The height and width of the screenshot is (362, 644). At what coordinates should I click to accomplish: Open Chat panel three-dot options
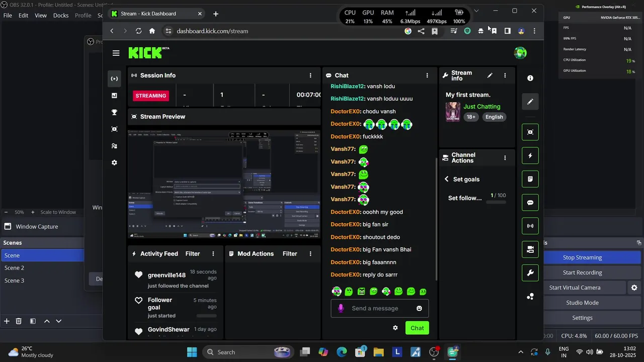427,75
